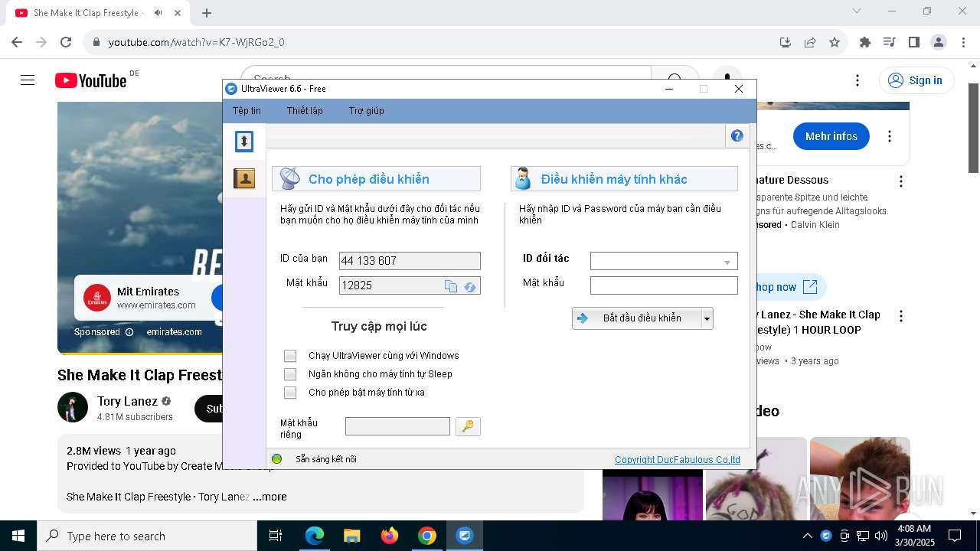Open the Windows notification center
This screenshot has width=980, height=551.
coord(955,536)
